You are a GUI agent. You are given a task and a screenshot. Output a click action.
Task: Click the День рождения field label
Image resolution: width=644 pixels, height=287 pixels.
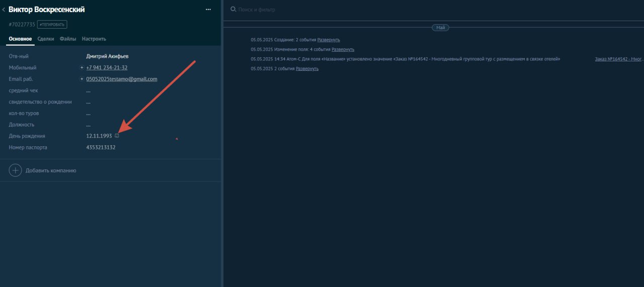(x=27, y=136)
